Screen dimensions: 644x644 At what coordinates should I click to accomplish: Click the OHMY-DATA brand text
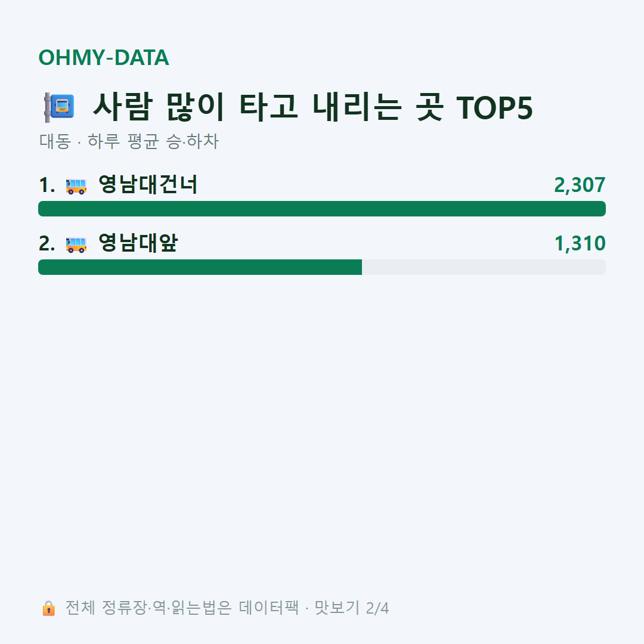[x=104, y=57]
